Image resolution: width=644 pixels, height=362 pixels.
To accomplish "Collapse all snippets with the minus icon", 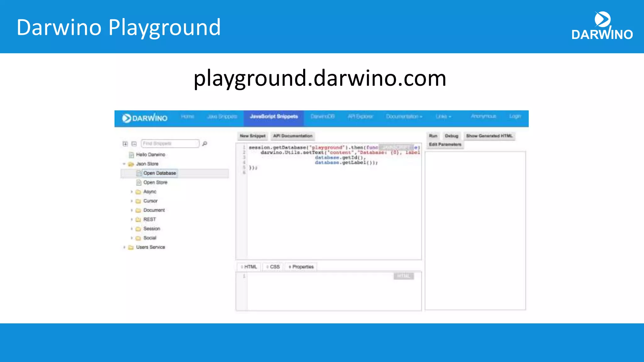I will tap(134, 144).
